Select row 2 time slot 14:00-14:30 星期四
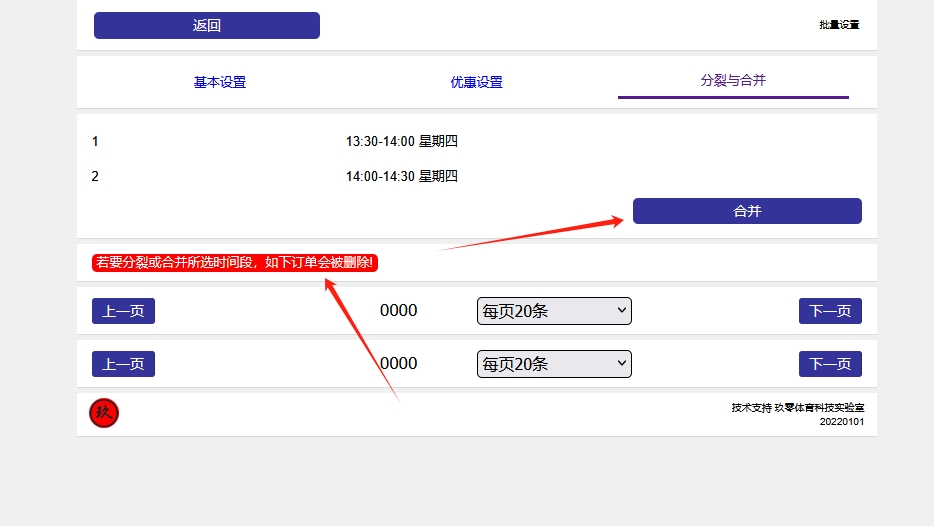 [401, 176]
